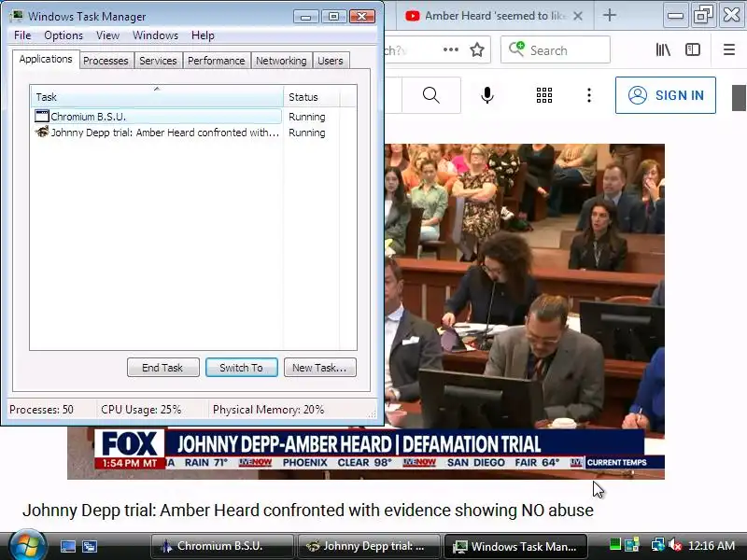Open the Options menu in Task Manager
This screenshot has width=747, height=560.
(x=63, y=35)
